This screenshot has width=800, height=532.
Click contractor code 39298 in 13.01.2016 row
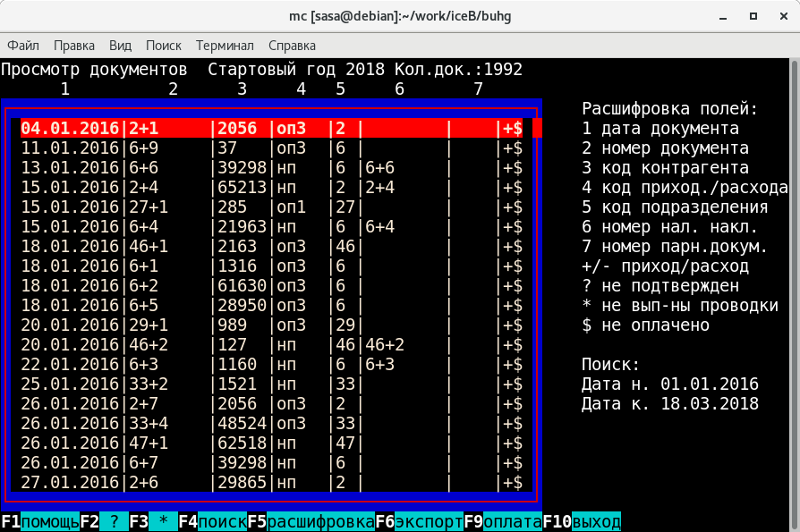tap(242, 168)
